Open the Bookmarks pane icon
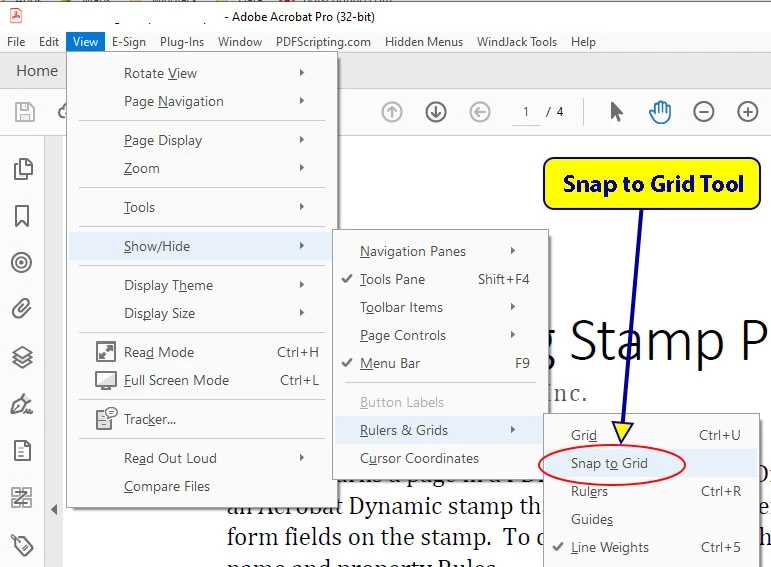This screenshot has width=771, height=567. tap(22, 216)
